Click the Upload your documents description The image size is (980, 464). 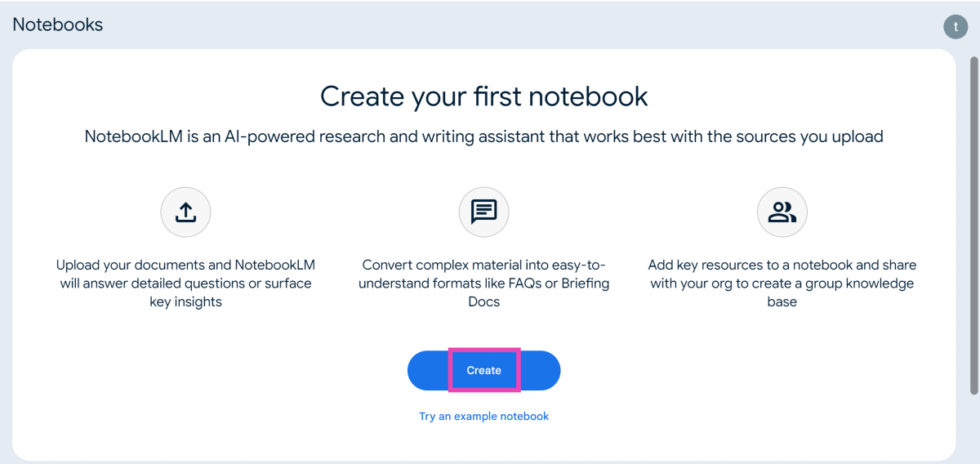185,283
